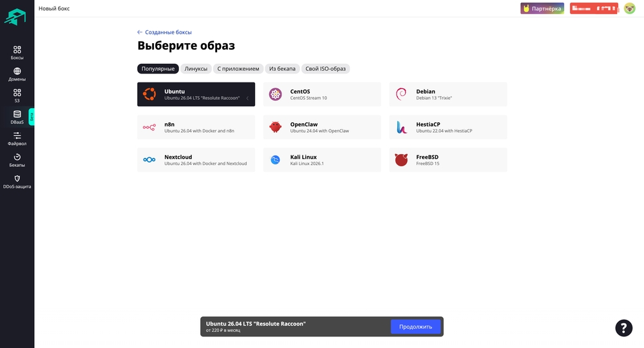644x348 pixels.
Task: Click the CentOS logo icon
Action: (275, 94)
